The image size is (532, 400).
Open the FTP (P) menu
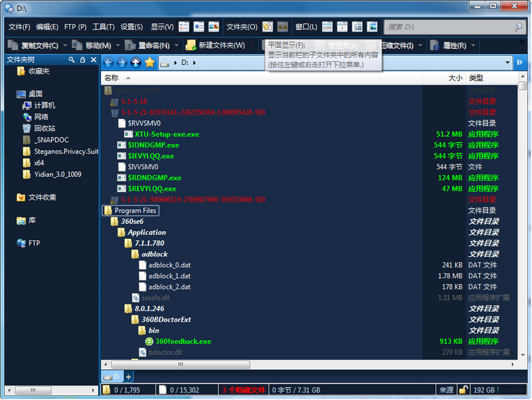pos(75,27)
